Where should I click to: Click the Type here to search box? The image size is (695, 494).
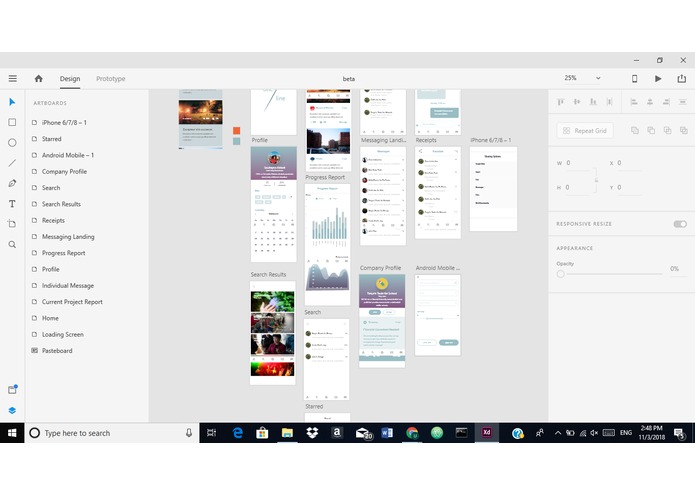[112, 433]
